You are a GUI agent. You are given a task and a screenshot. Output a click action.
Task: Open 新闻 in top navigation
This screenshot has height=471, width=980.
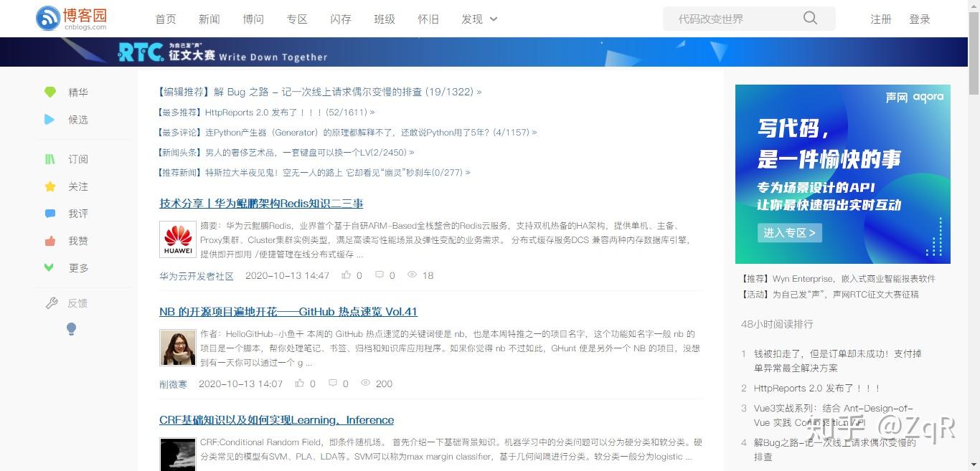pyautogui.click(x=209, y=19)
